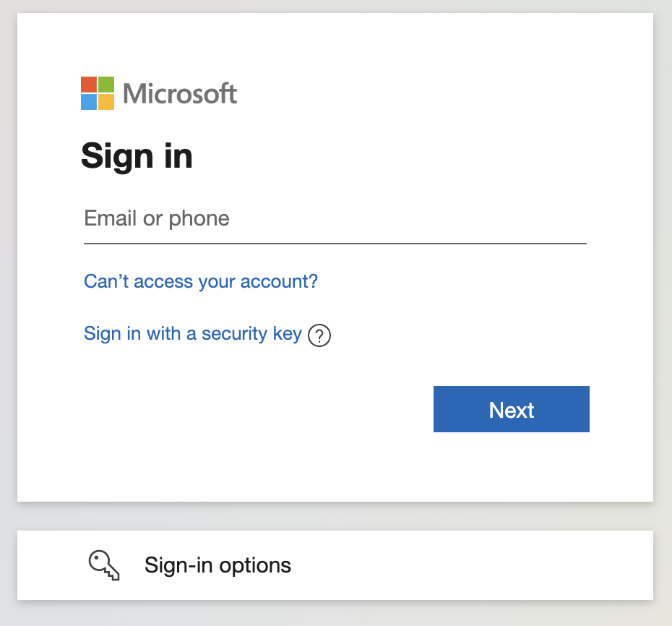Click the Microsoft wordmark text
Screen dimensions: 672x626
coord(180,94)
